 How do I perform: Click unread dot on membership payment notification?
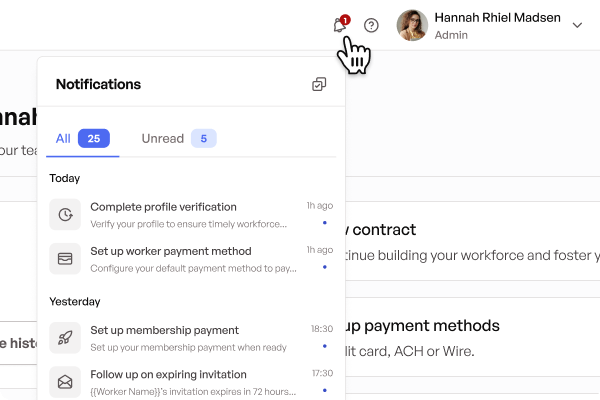(x=324, y=345)
